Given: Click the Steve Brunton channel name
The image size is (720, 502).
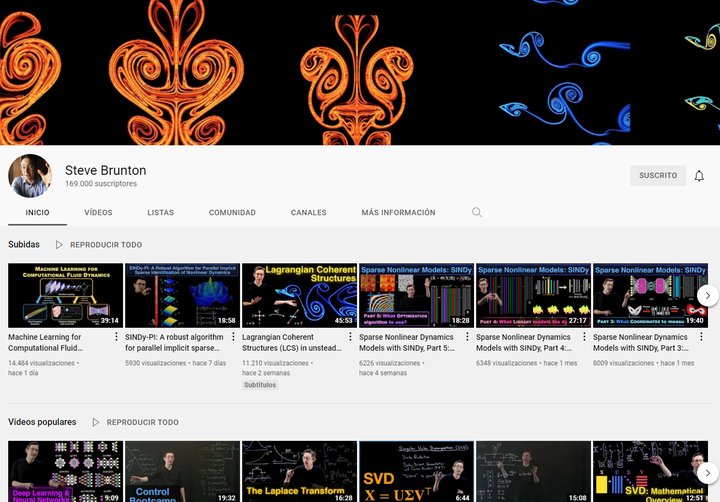Looking at the screenshot, I should click(x=106, y=170).
